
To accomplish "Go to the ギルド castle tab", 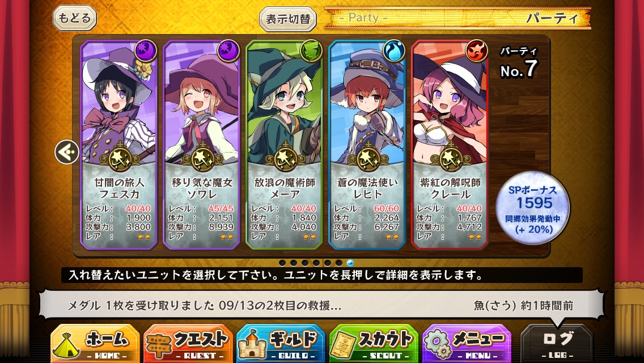I will click(281, 344).
